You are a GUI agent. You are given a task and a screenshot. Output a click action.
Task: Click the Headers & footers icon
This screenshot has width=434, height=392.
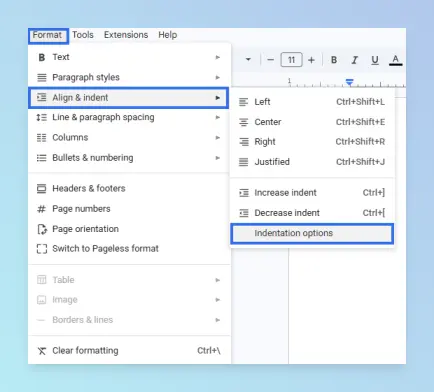tap(42, 188)
